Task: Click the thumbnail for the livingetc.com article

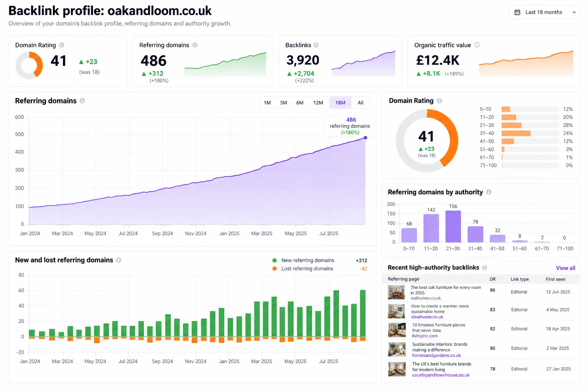Action: tap(397, 330)
